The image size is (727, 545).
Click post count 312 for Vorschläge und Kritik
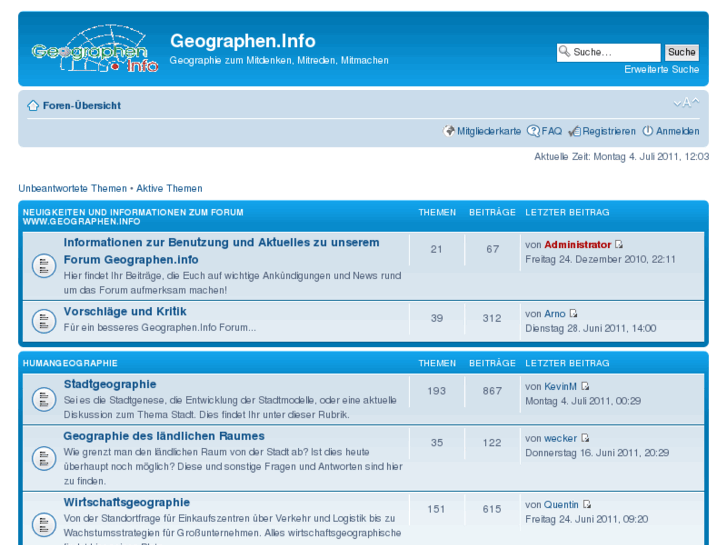pos(492,318)
